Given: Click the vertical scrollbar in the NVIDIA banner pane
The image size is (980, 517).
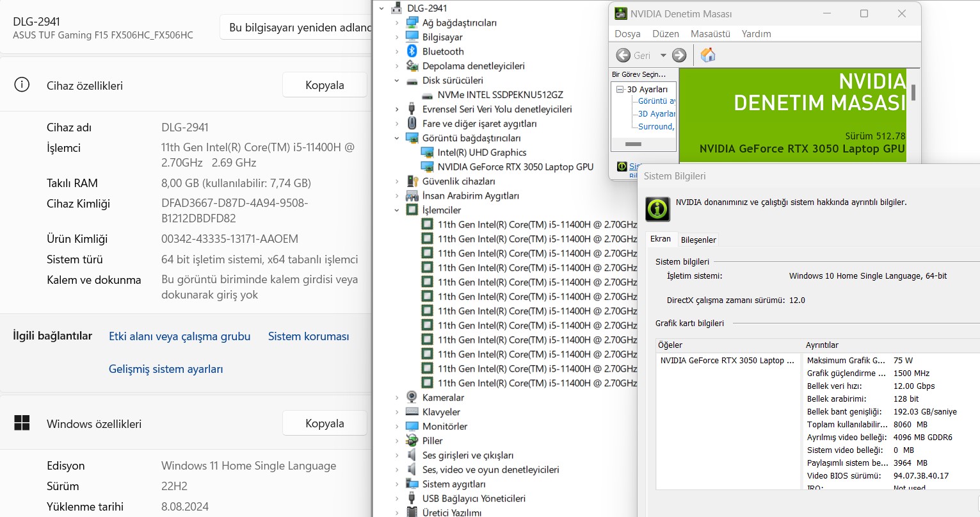Looking at the screenshot, I should (x=913, y=92).
